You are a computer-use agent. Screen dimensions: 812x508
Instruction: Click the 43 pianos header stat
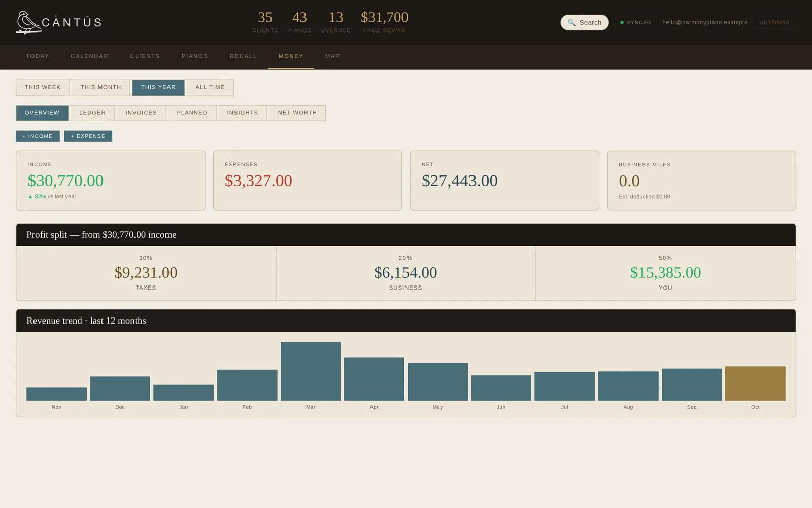click(299, 22)
